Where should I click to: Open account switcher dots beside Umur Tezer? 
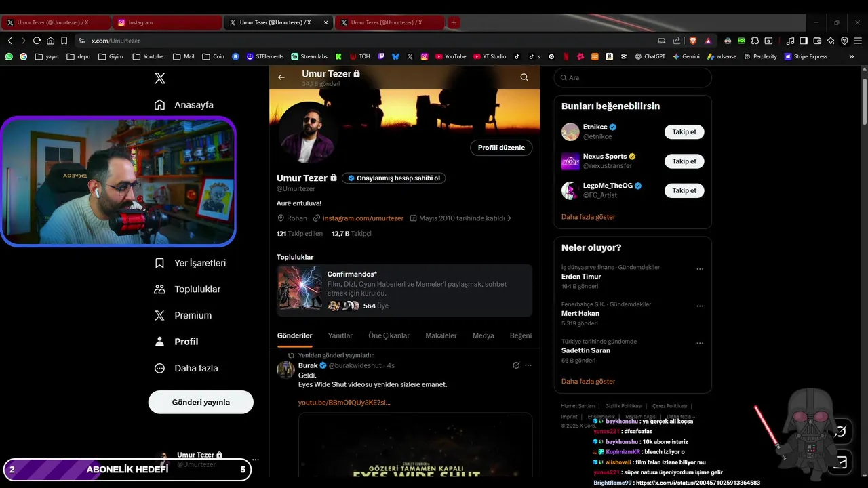click(256, 460)
